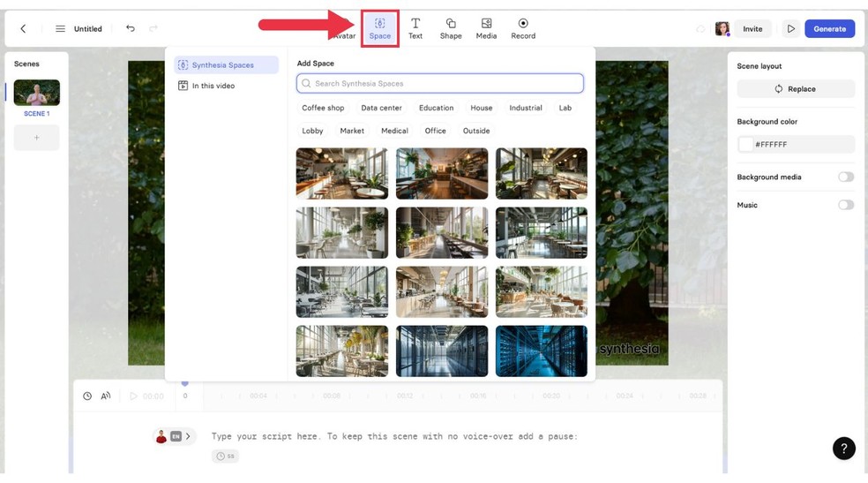Open the Text tool in toolbar
Screen dimensions: 868x483
point(415,28)
